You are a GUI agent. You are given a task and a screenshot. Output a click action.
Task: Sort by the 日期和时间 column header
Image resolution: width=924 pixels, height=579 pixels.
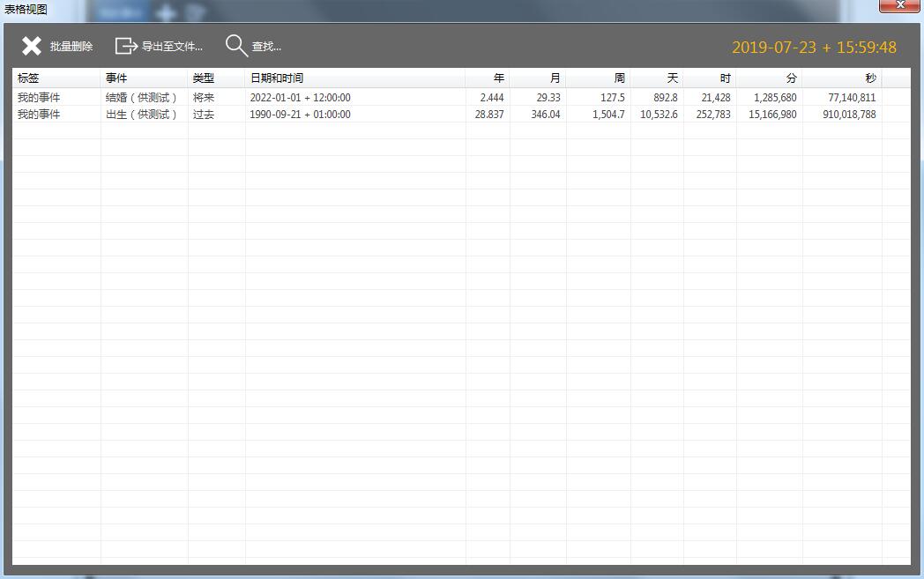point(355,78)
